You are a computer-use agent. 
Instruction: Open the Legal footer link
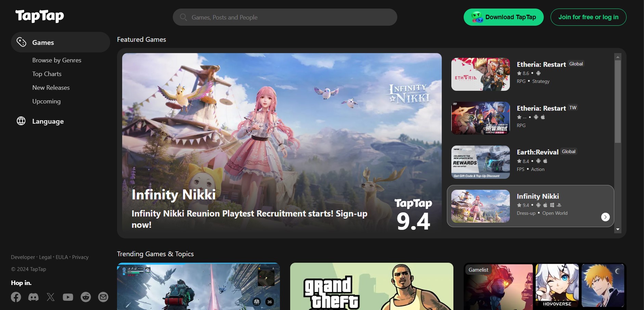45,257
